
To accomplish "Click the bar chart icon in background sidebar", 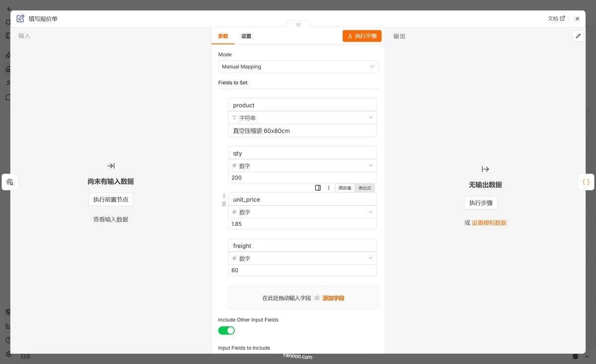I will (x=8, y=326).
